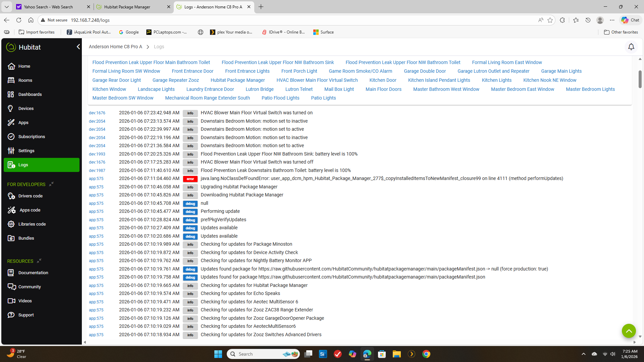
Task: Collapse the Resources section
Action: point(39,261)
